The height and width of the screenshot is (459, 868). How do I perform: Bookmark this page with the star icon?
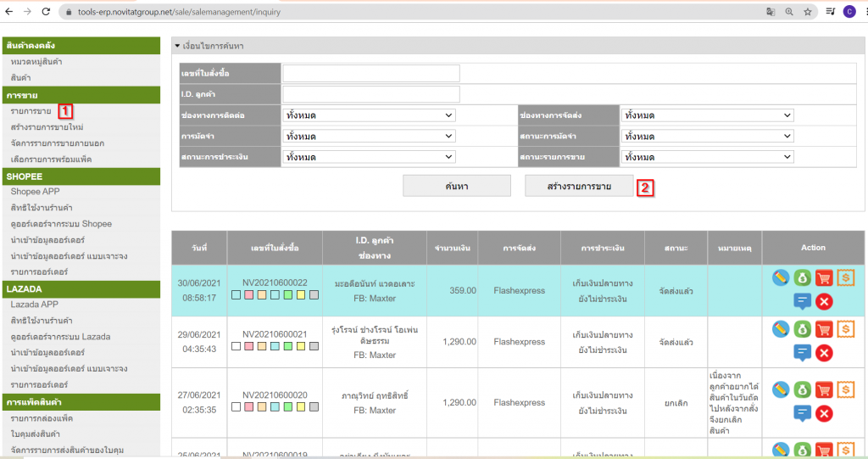808,12
